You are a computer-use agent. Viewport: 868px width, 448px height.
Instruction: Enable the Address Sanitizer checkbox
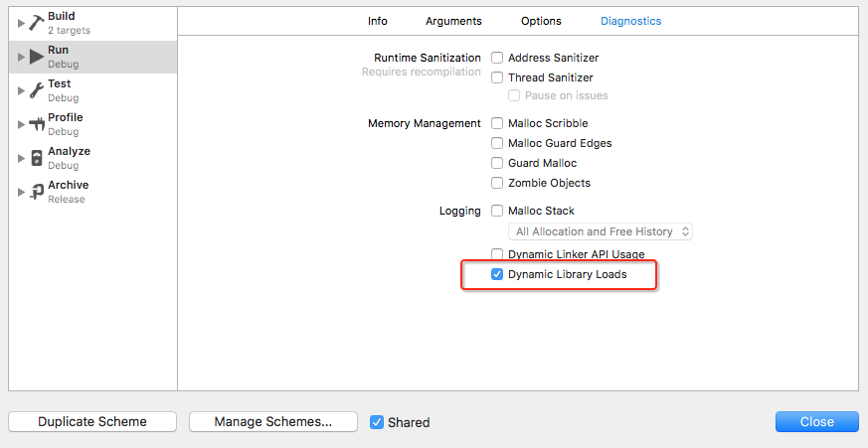point(497,58)
